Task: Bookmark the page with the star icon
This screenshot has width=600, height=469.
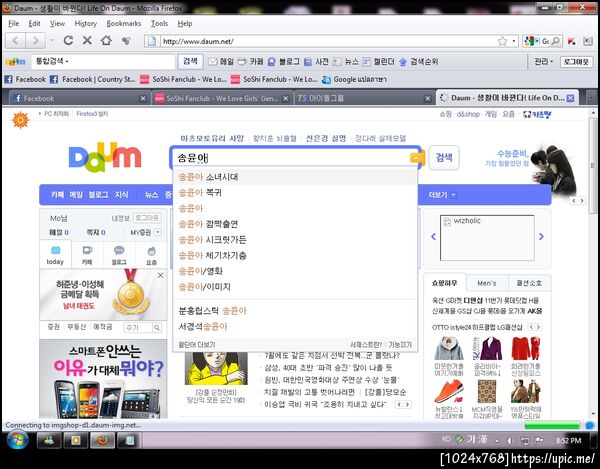Action: (502, 41)
